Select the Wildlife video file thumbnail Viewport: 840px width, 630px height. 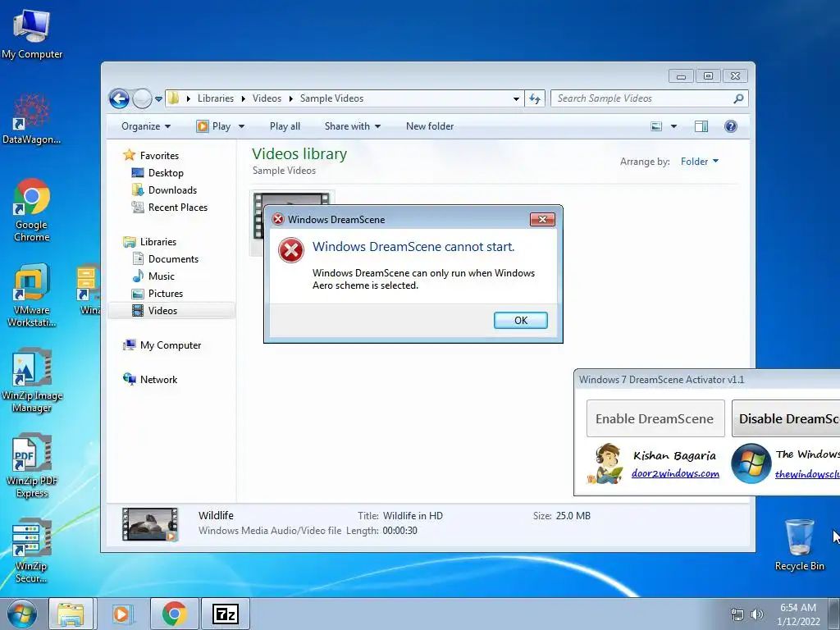[x=292, y=199]
